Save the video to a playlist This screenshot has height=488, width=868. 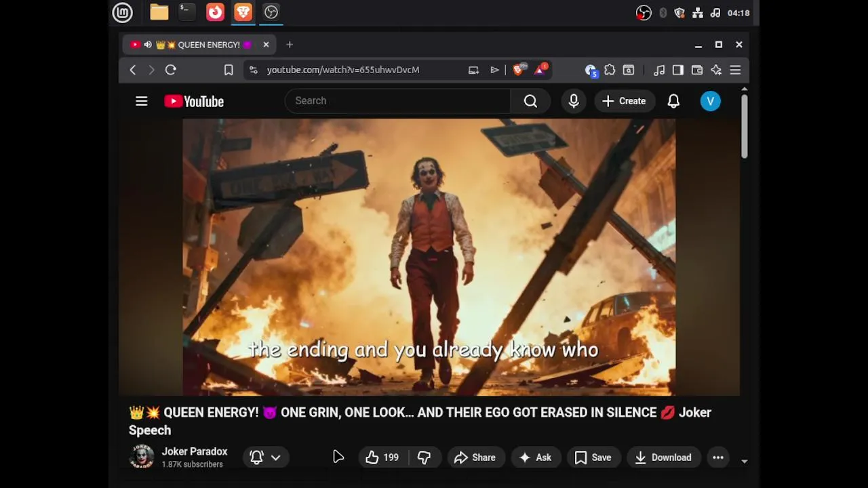[593, 457]
